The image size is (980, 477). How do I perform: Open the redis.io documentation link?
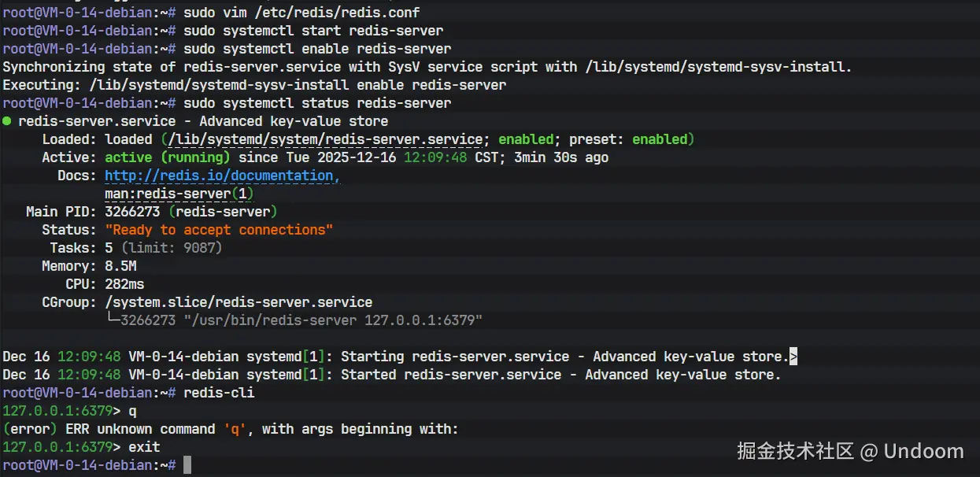pos(222,176)
